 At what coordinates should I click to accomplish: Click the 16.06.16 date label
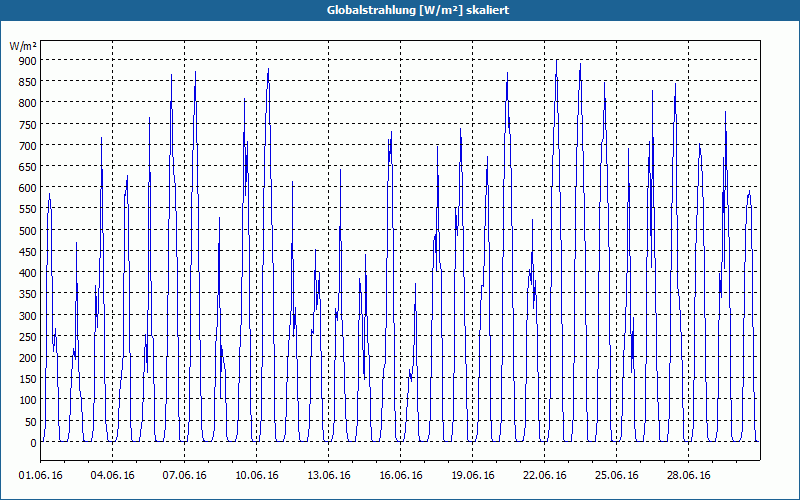(401, 476)
